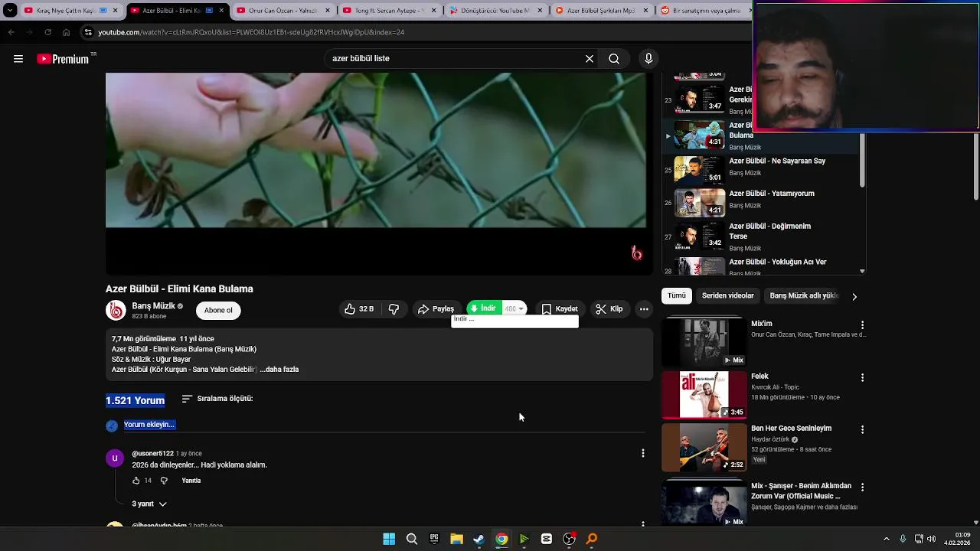Select the Tümü filter chip
This screenshot has width=980, height=551.
(x=677, y=295)
